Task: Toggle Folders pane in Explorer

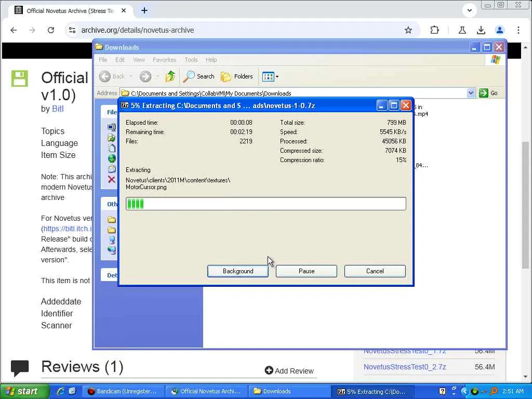Action: point(237,76)
